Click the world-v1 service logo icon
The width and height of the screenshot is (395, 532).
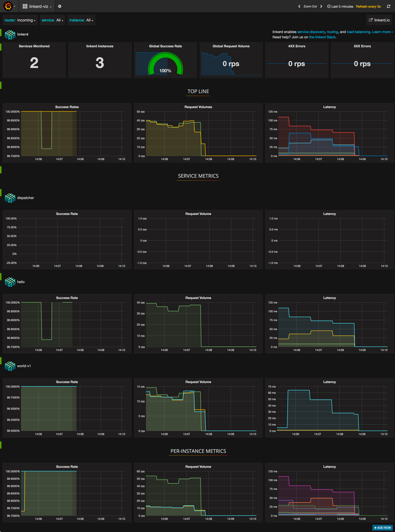point(10,366)
